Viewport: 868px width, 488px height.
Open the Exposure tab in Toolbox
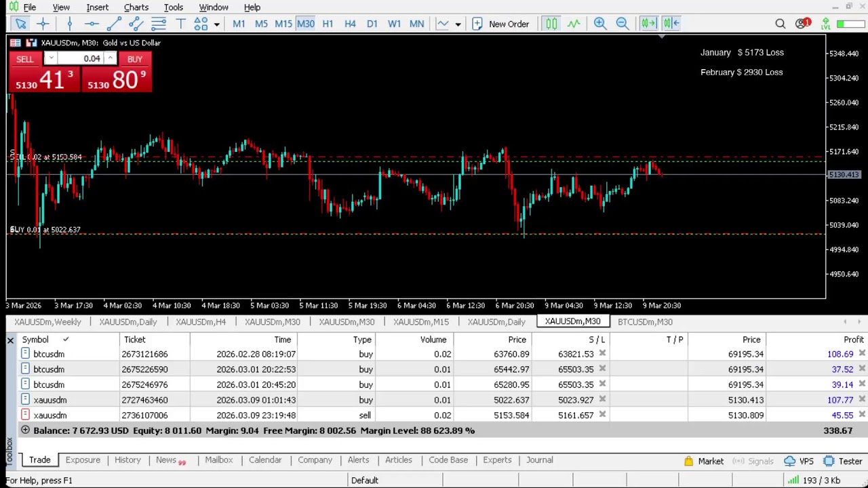[x=83, y=460]
